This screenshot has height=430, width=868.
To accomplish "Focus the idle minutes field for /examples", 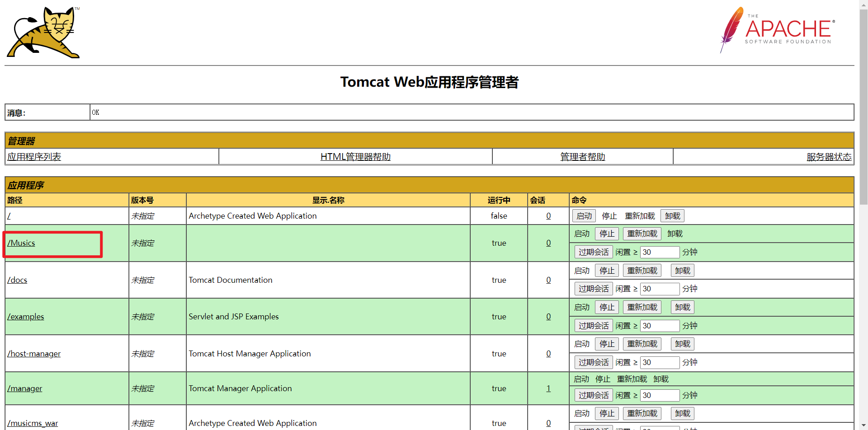I will [x=660, y=326].
